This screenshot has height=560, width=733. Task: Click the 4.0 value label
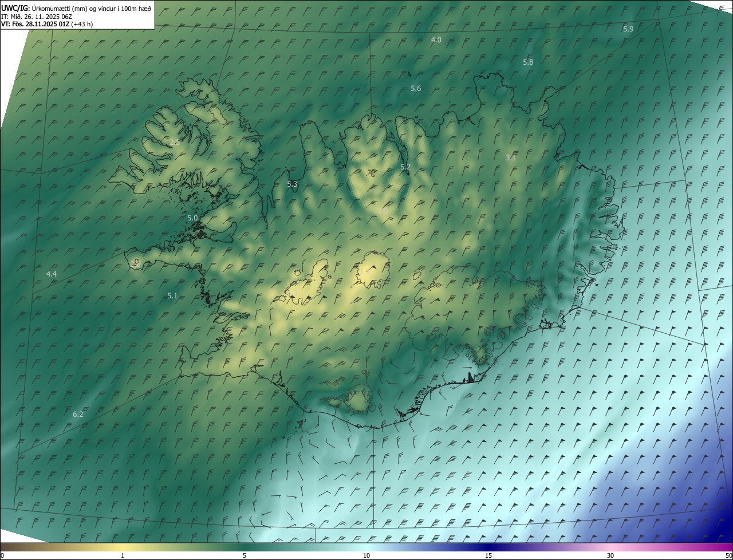[436, 40]
